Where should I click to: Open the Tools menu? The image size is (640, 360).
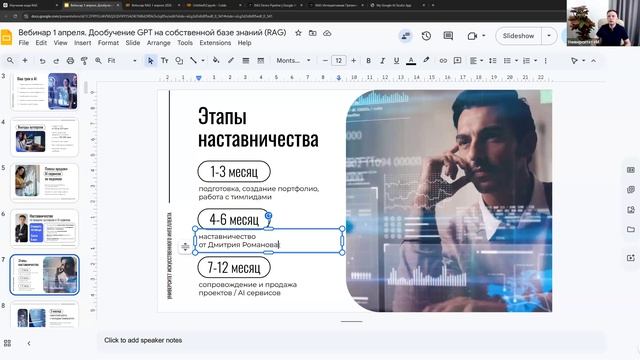click(184, 43)
